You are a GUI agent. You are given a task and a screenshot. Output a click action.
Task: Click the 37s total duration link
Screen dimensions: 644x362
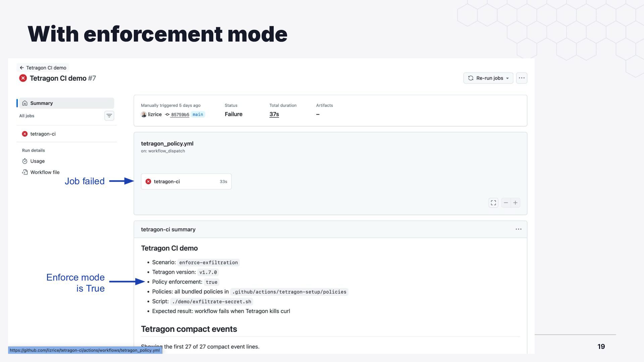click(274, 114)
